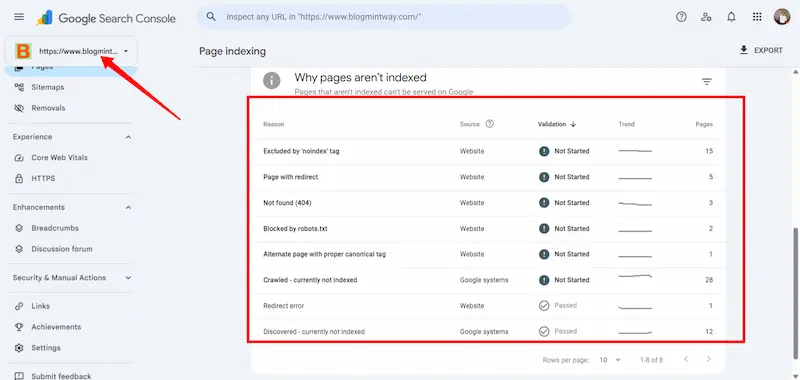800x380 pixels.
Task: Open the Rows per page dropdown
Action: coord(610,360)
